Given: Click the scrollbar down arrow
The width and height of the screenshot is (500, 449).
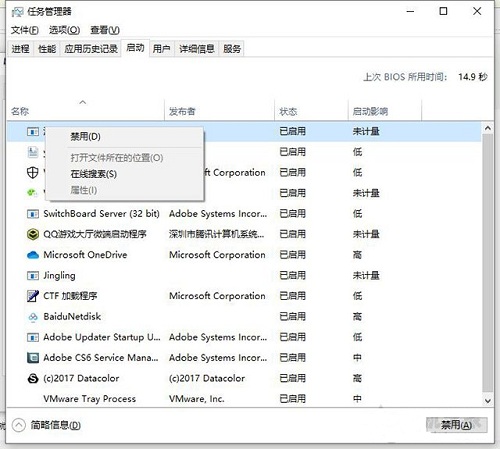Looking at the screenshot, I should [x=488, y=401].
